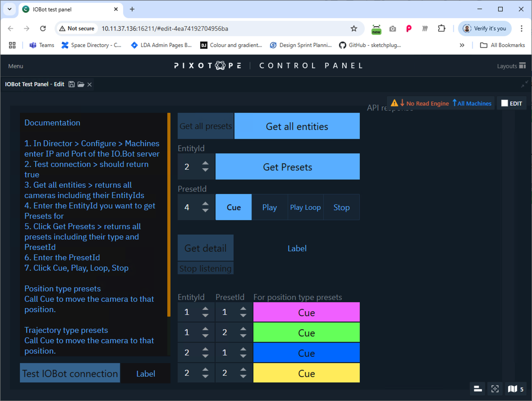Run Test IOBot connection
The image size is (532, 401).
coord(69,373)
